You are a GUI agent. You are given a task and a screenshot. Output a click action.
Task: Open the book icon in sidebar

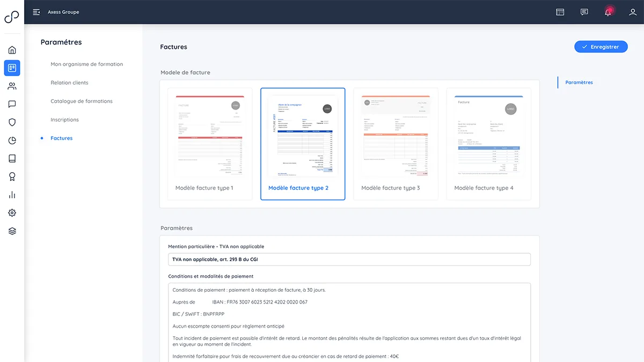coord(12,158)
